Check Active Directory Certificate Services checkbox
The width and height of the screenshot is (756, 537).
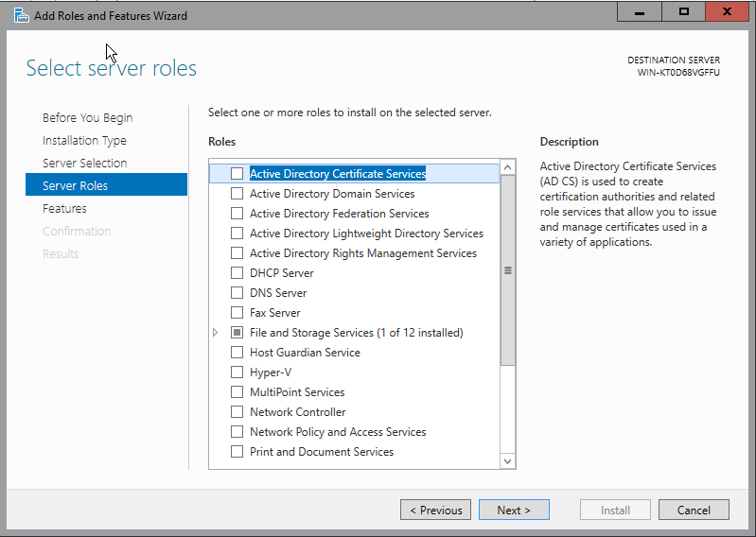pos(237,174)
